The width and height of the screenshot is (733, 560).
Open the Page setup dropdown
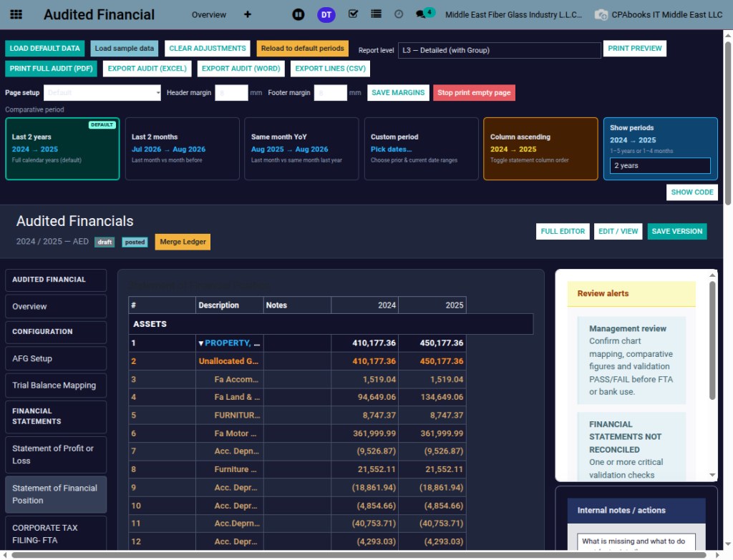click(102, 92)
